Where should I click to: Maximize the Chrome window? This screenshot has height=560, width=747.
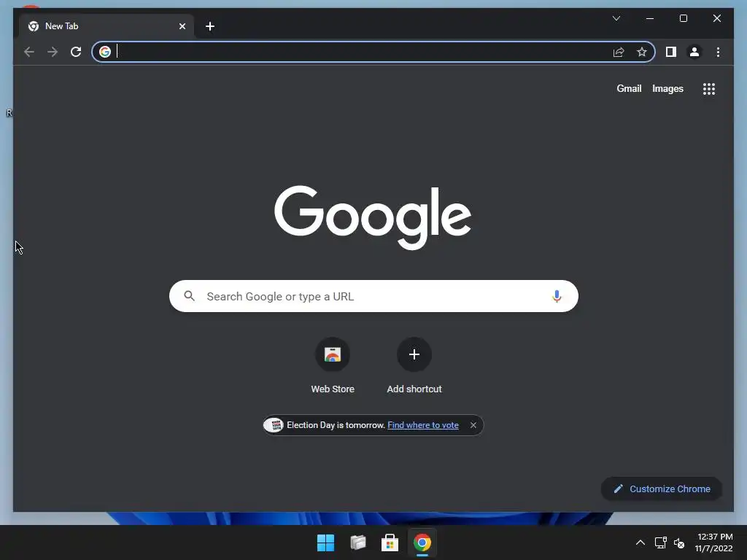(683, 18)
